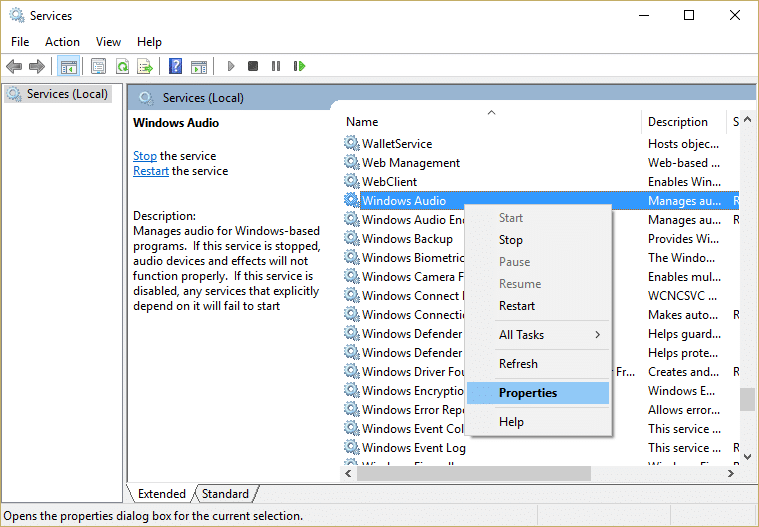Toggle Show/Hide Console Tree toolbar button
Viewport: 759px width, 527px height.
pos(69,67)
